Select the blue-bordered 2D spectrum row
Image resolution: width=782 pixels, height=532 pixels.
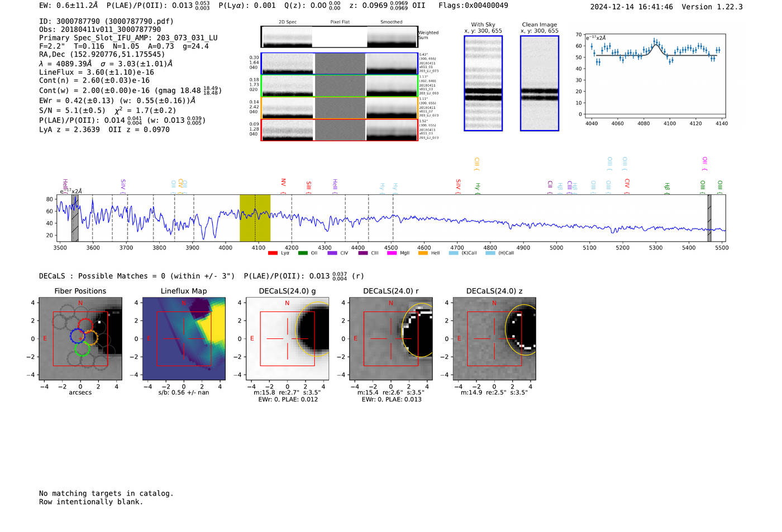[339, 64]
